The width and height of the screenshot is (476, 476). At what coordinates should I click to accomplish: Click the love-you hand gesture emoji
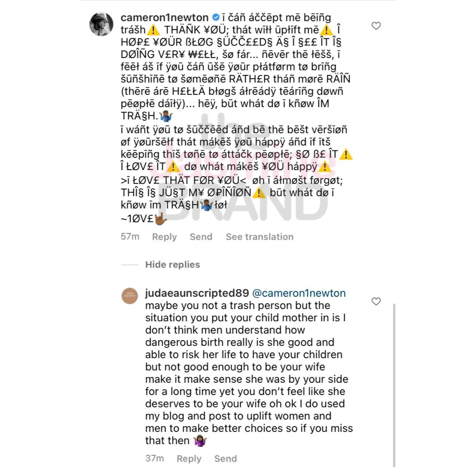click(x=161, y=219)
